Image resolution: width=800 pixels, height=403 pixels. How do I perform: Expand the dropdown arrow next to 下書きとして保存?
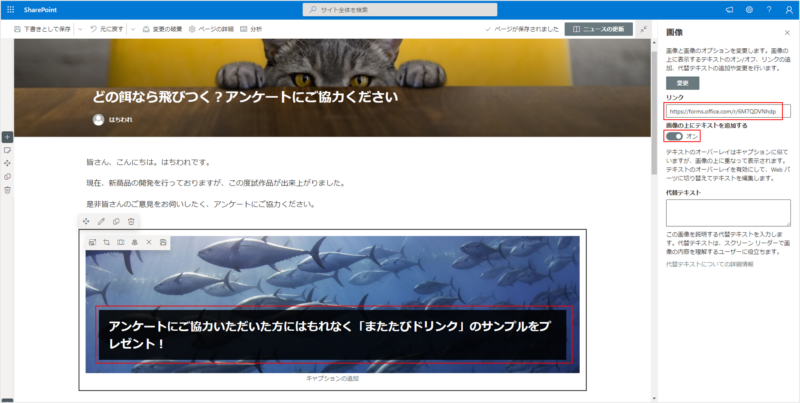(x=78, y=29)
